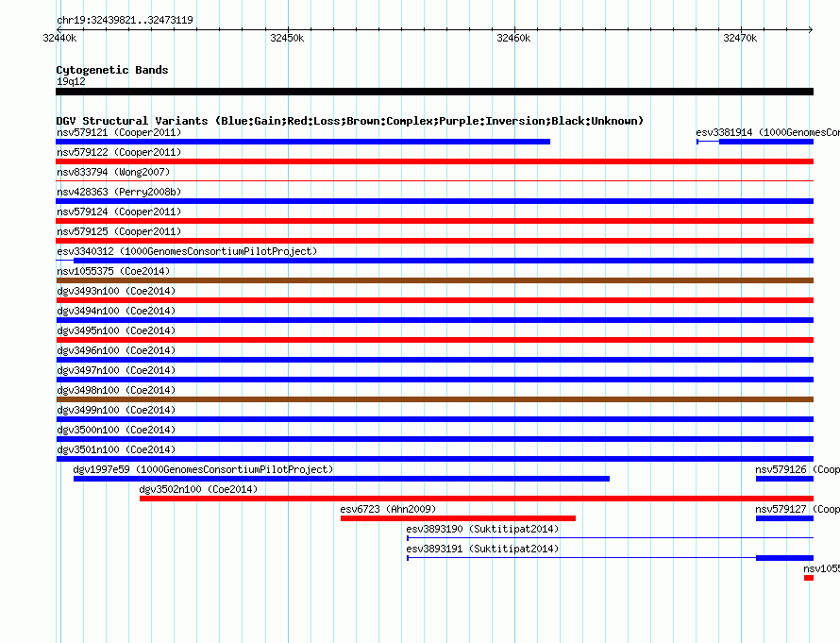The width and height of the screenshot is (840, 643).
Task: Select dgv3501n100 (Coe2014) label
Action: click(116, 449)
